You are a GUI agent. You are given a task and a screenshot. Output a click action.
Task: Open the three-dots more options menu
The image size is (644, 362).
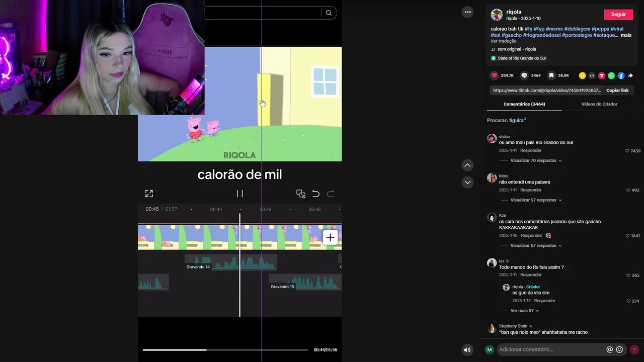(467, 12)
